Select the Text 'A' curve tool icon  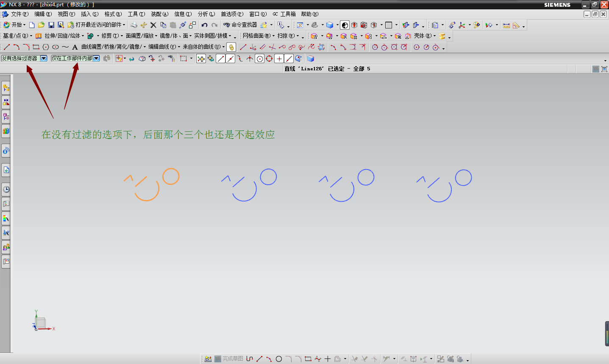75,47
